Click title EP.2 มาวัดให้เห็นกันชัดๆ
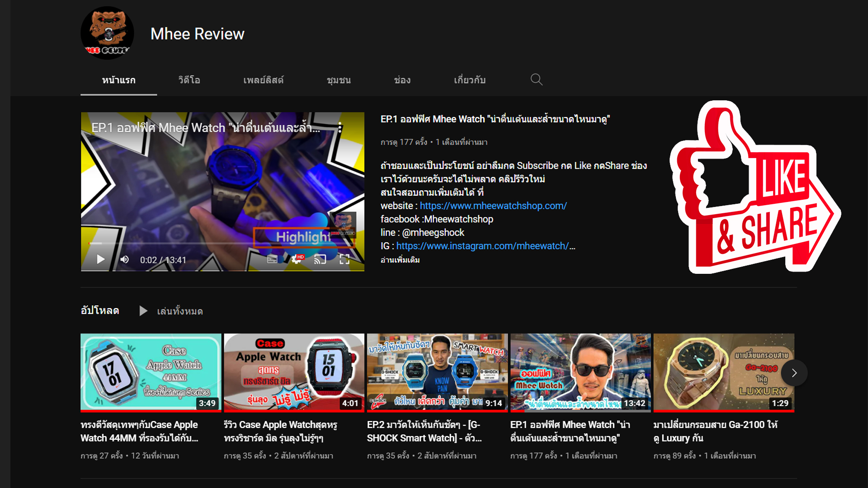 point(424,431)
